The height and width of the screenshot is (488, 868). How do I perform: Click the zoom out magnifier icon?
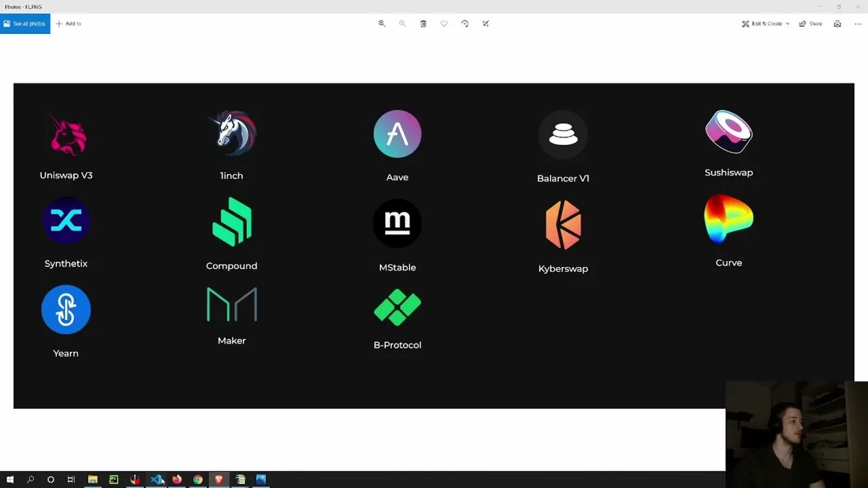tap(403, 24)
